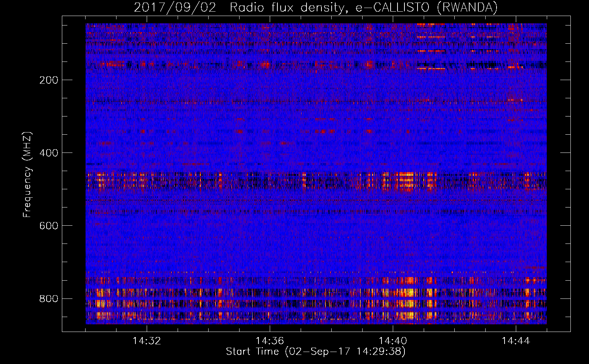Click the 600 frequency tick label
The image size is (589, 364).
[48, 226]
